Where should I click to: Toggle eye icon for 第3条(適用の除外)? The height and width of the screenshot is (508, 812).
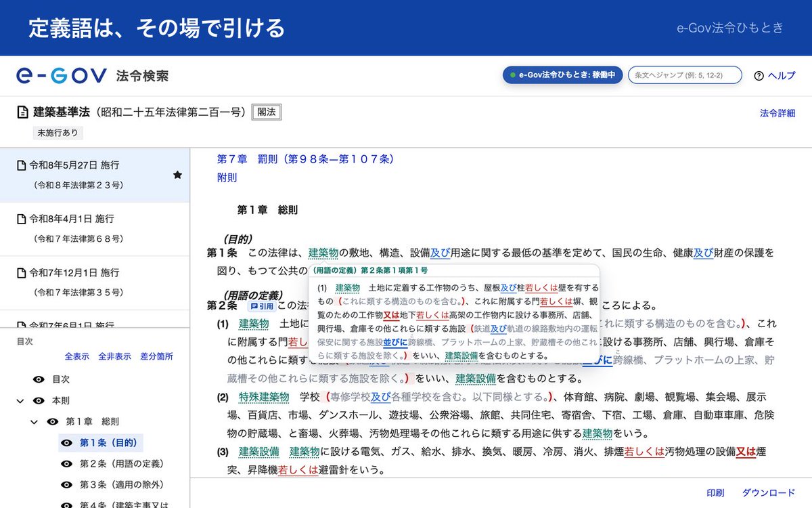[66, 485]
